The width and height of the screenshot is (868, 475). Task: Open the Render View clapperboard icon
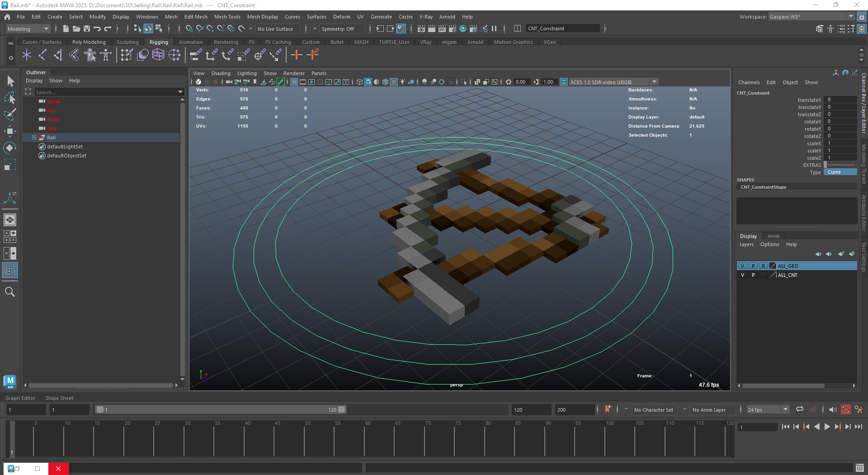tap(421, 28)
